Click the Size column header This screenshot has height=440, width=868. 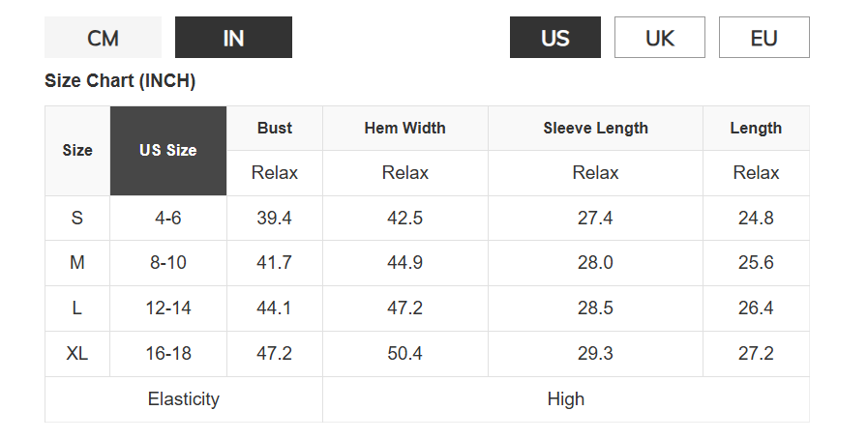(77, 151)
